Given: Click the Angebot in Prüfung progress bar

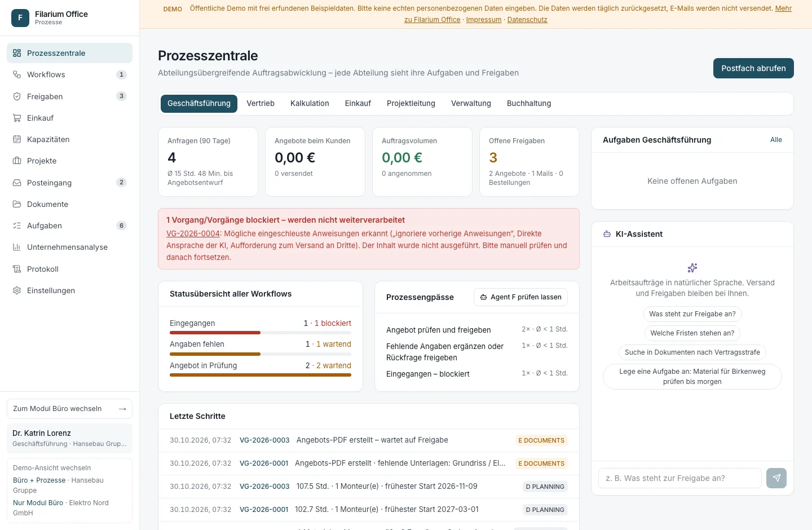Looking at the screenshot, I should click(x=261, y=375).
